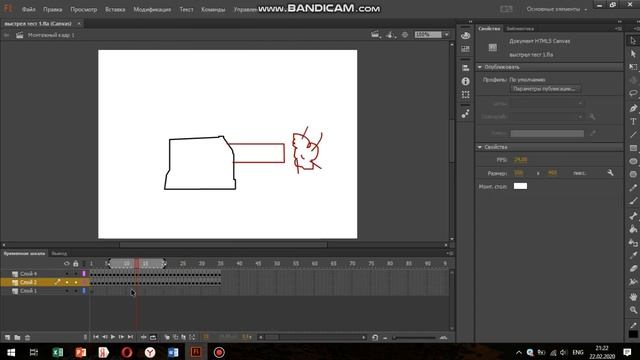Switch to the Библиотека tab
The image size is (640, 360).
click(x=520, y=29)
